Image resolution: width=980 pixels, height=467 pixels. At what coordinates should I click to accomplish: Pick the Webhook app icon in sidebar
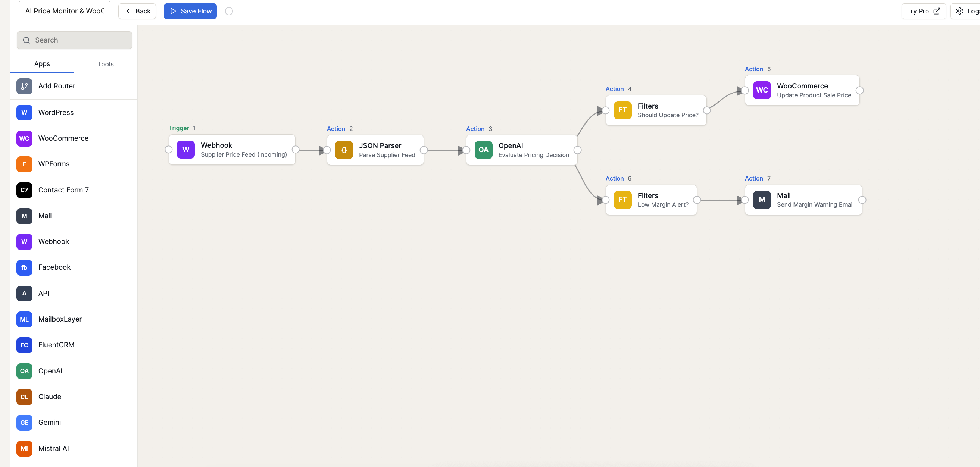click(24, 242)
